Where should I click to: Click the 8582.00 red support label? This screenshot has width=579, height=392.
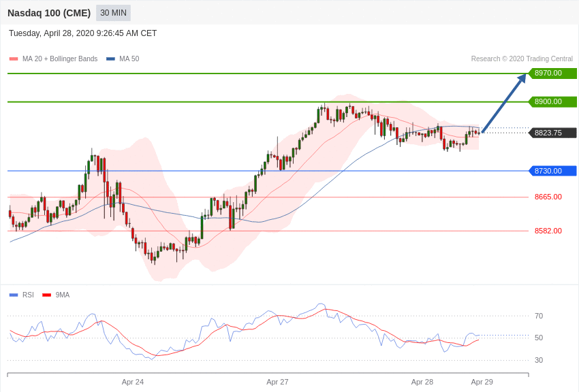click(548, 231)
